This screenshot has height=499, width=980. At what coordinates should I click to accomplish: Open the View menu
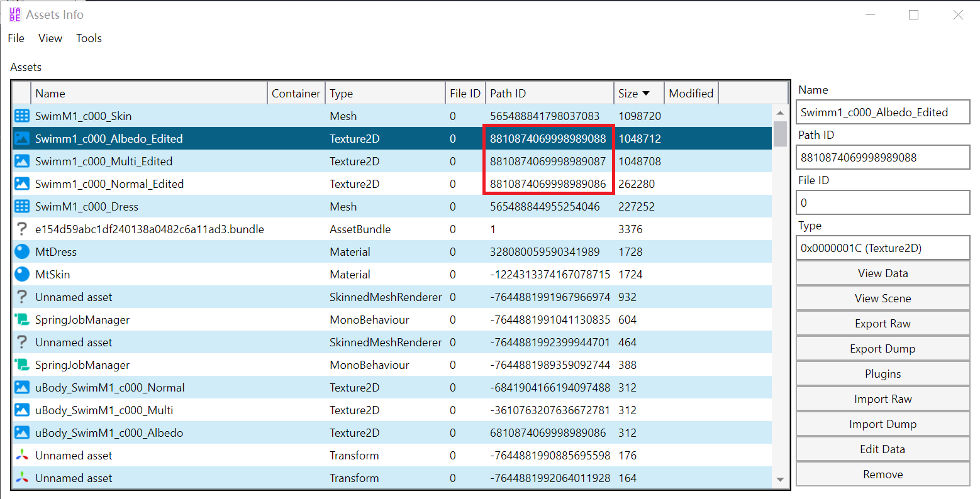(x=50, y=38)
